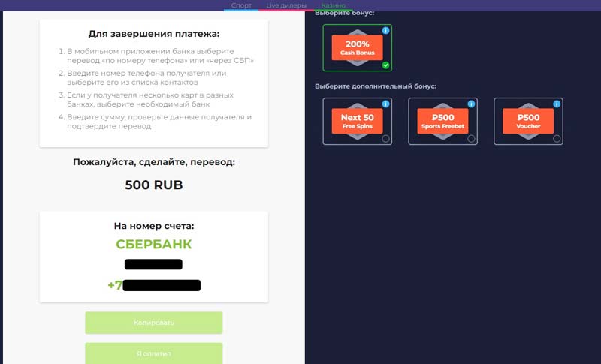The height and width of the screenshot is (364, 601).
Task: Click the 500 RUB transfer amount
Action: coord(154,185)
